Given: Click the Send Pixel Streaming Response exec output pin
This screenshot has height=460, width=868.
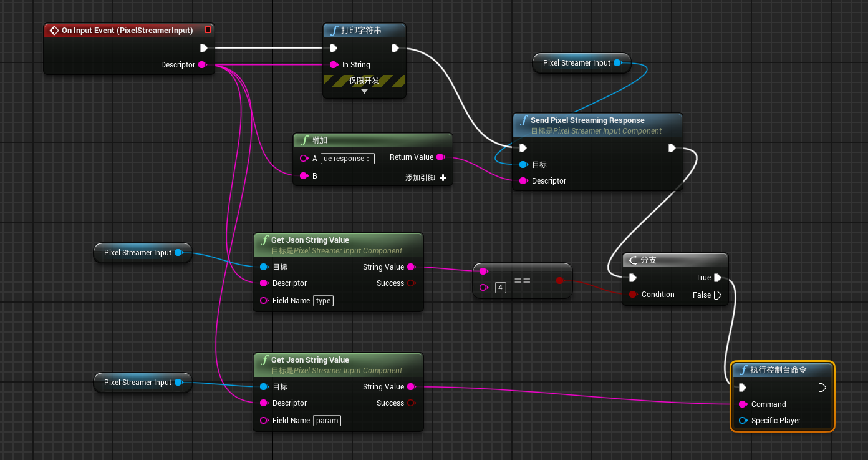Looking at the screenshot, I should 672,148.
